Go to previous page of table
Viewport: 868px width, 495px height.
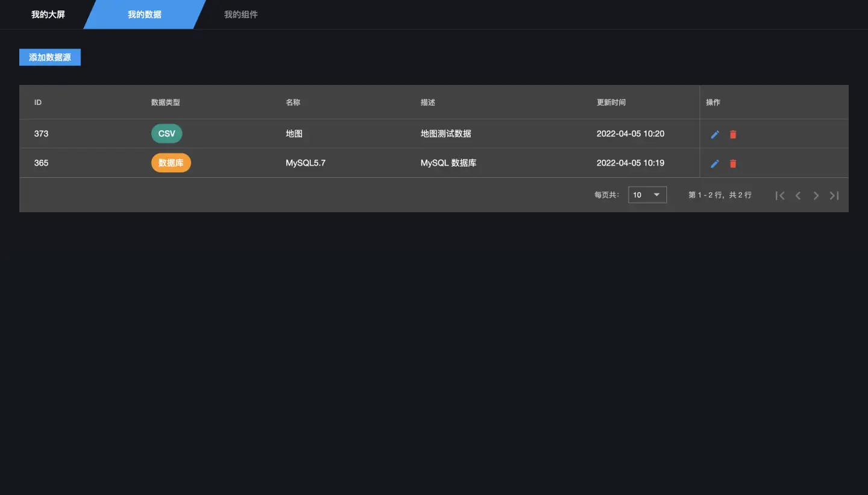(x=798, y=195)
